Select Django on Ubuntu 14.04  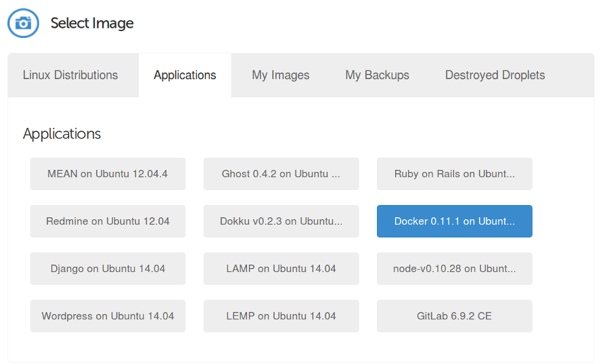(x=108, y=269)
